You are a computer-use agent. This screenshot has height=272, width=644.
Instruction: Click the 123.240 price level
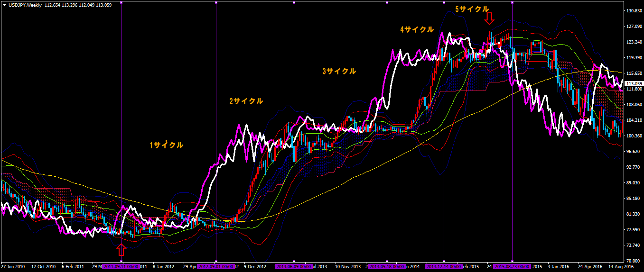pos(633,42)
